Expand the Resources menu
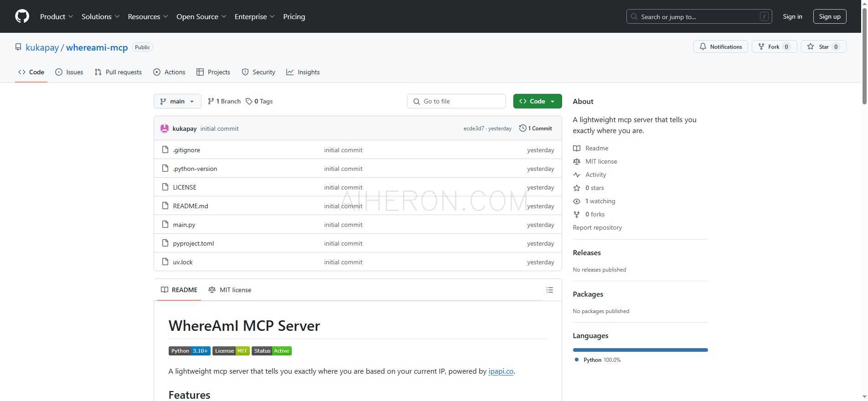 148,16
